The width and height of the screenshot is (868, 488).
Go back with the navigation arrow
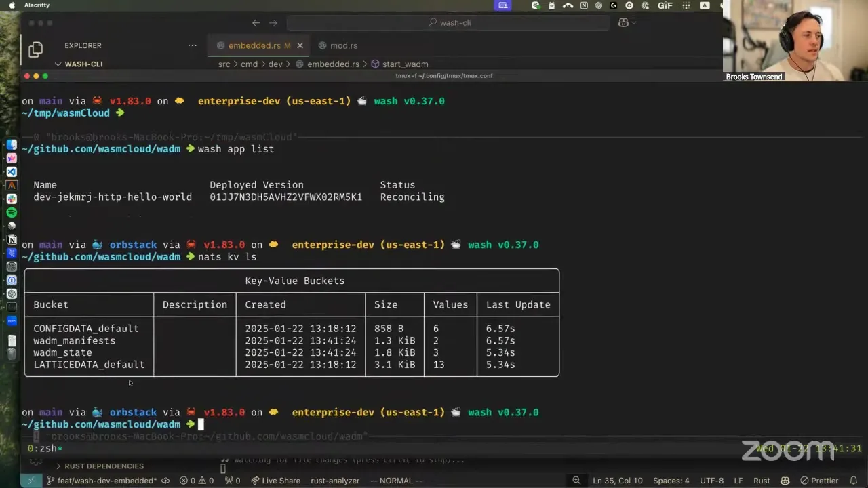coord(256,22)
